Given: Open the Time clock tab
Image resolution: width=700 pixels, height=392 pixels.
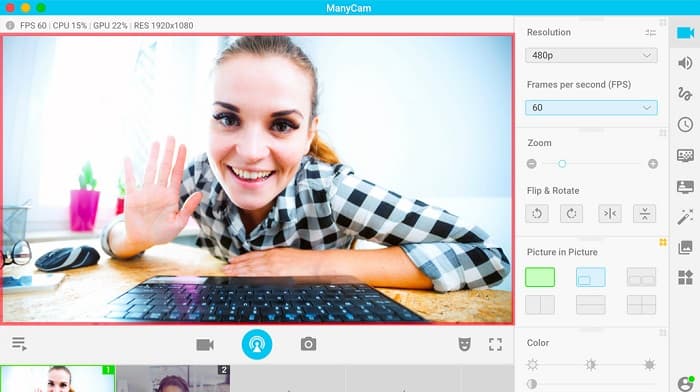Looking at the screenshot, I should click(x=685, y=125).
